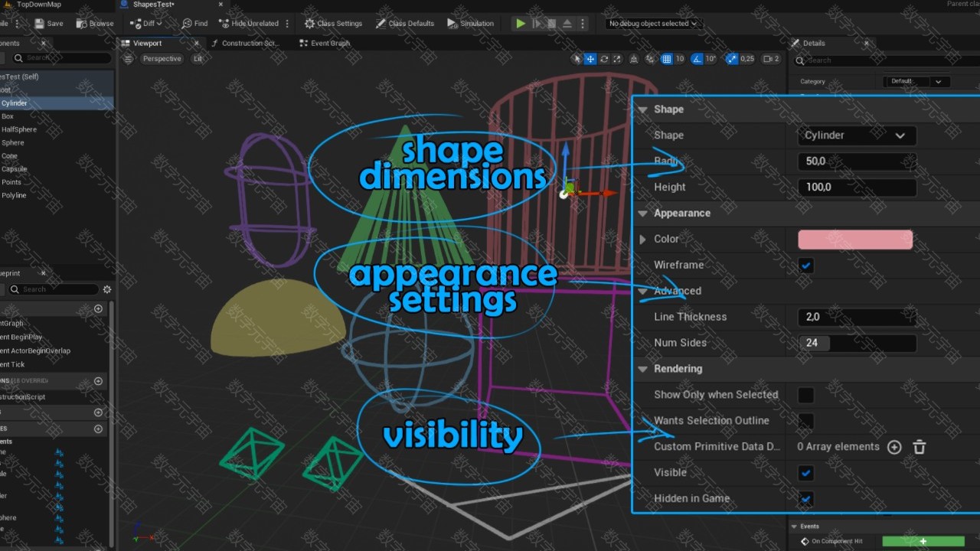
Task: Delete Custom Primitive Data array elements
Action: pyautogui.click(x=920, y=447)
